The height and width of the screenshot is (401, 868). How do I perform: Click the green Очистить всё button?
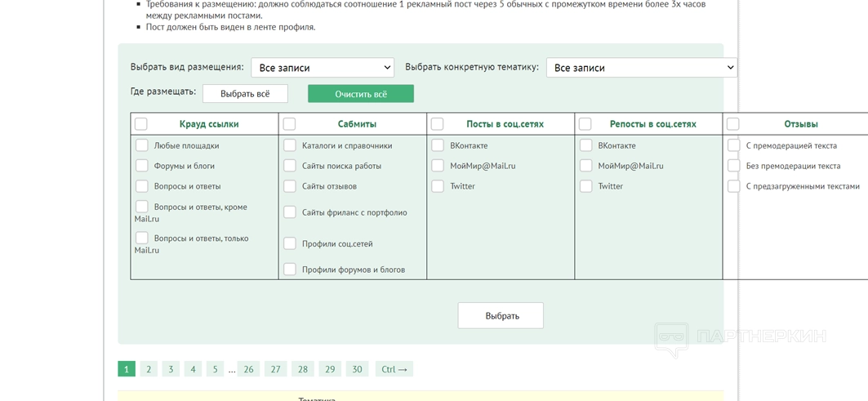[x=361, y=94]
